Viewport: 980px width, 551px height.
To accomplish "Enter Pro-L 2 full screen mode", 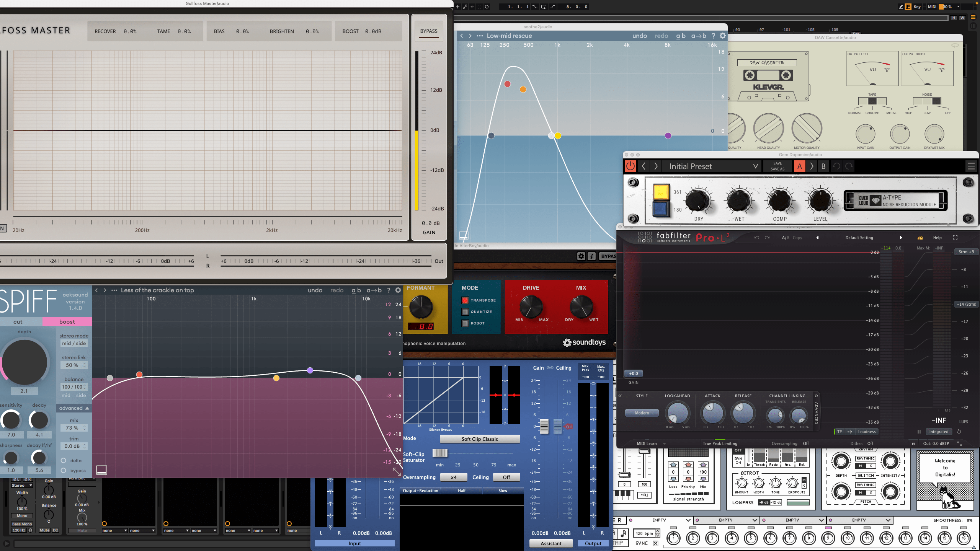I will click(x=955, y=238).
